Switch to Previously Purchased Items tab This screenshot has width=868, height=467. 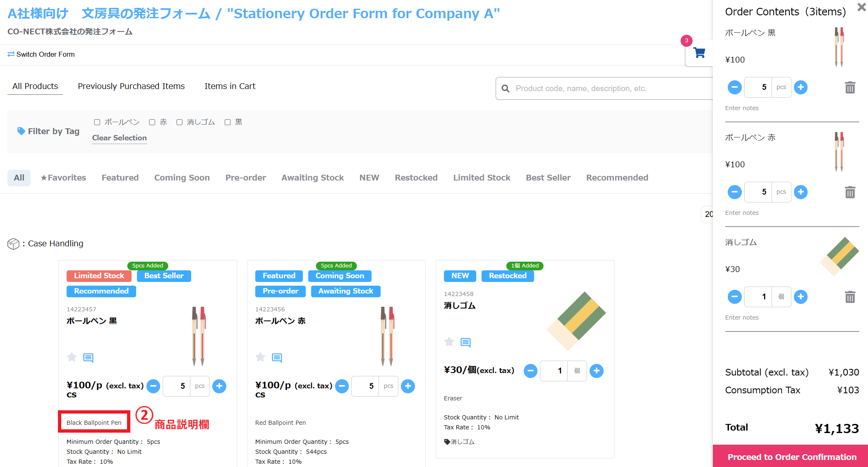[131, 86]
